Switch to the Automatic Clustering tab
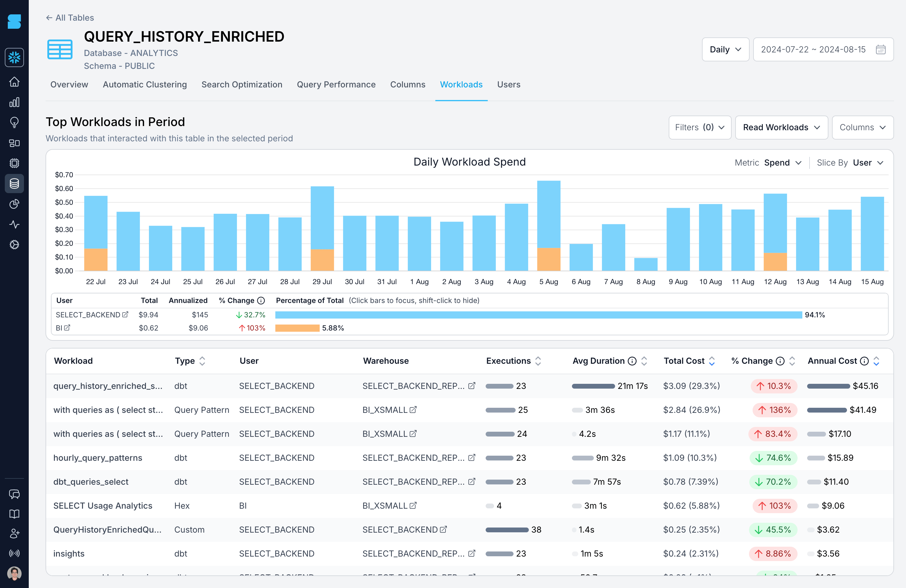 pos(145,84)
